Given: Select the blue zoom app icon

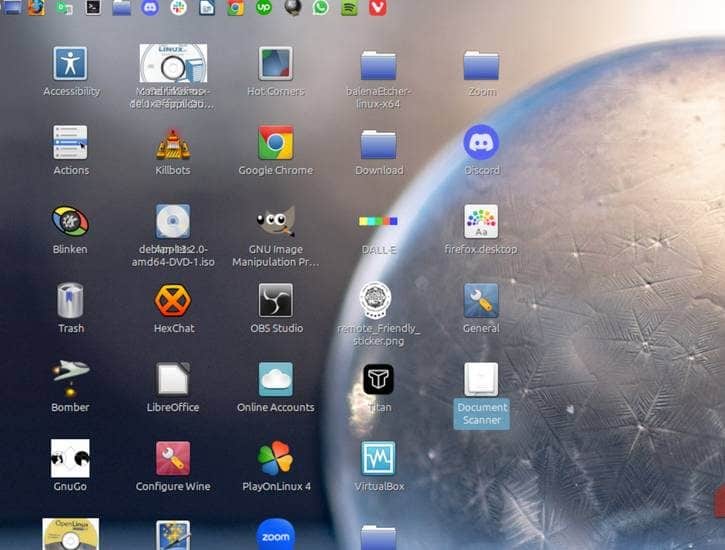Looking at the screenshot, I should pos(276,535).
